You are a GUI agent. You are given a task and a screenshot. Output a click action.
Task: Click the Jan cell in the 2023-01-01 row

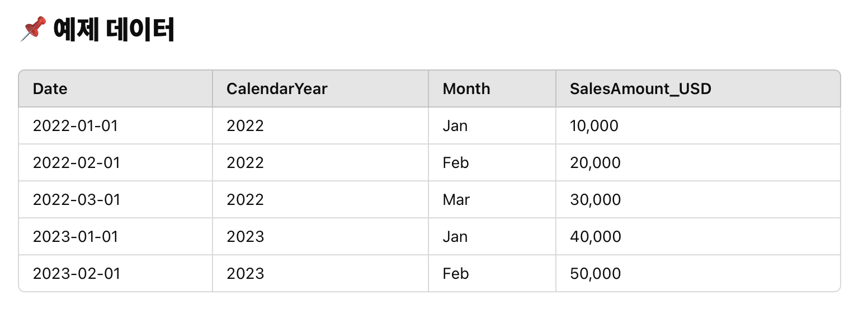[x=455, y=236]
